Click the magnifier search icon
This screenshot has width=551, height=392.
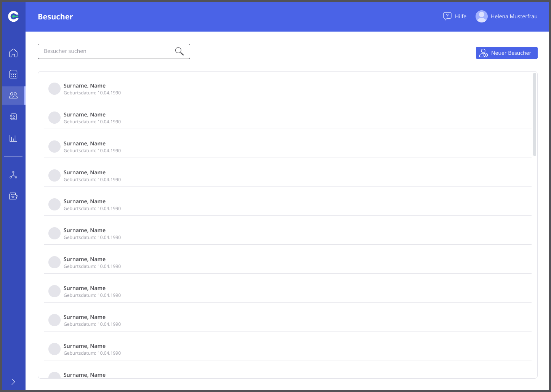click(179, 51)
